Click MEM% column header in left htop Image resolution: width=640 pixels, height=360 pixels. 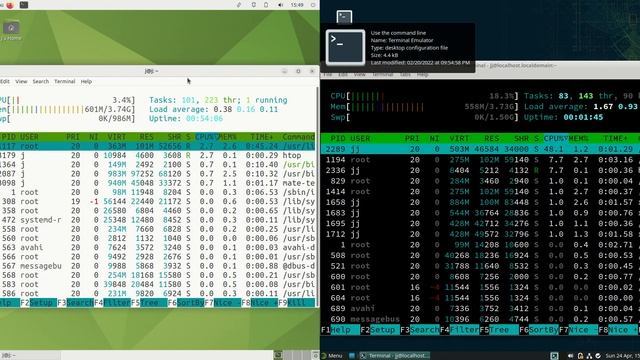click(x=227, y=137)
